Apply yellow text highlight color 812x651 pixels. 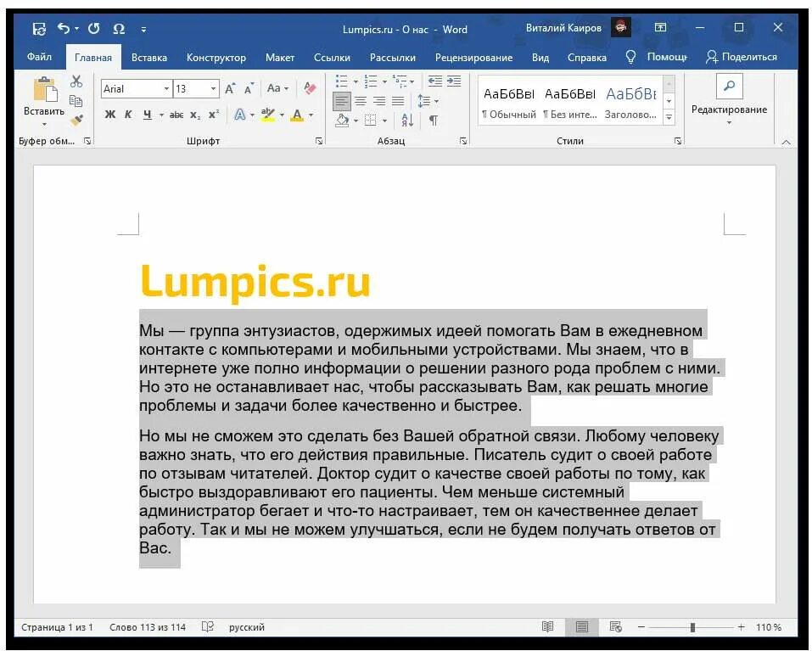tap(268, 115)
